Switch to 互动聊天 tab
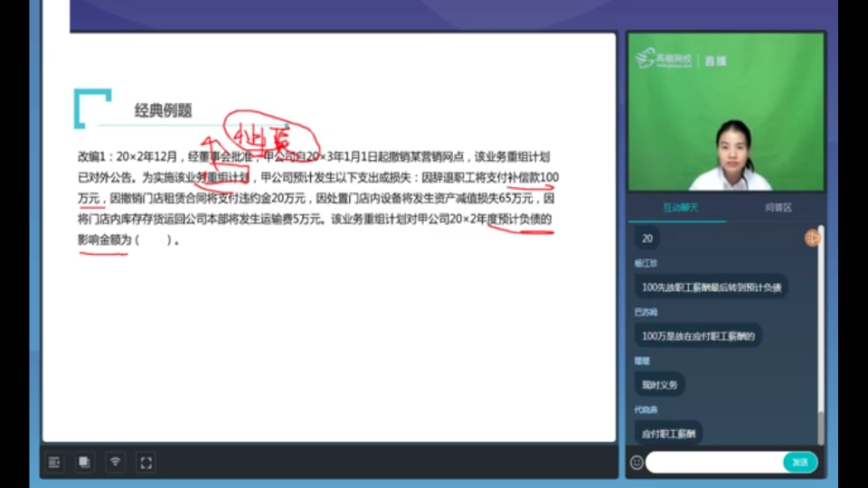The image size is (868, 488). point(680,208)
